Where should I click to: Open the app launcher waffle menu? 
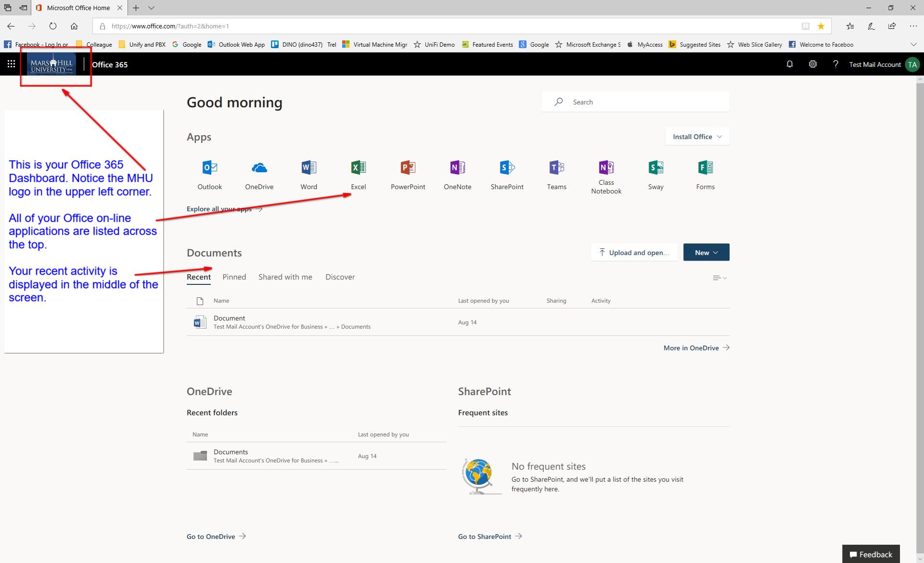[11, 64]
